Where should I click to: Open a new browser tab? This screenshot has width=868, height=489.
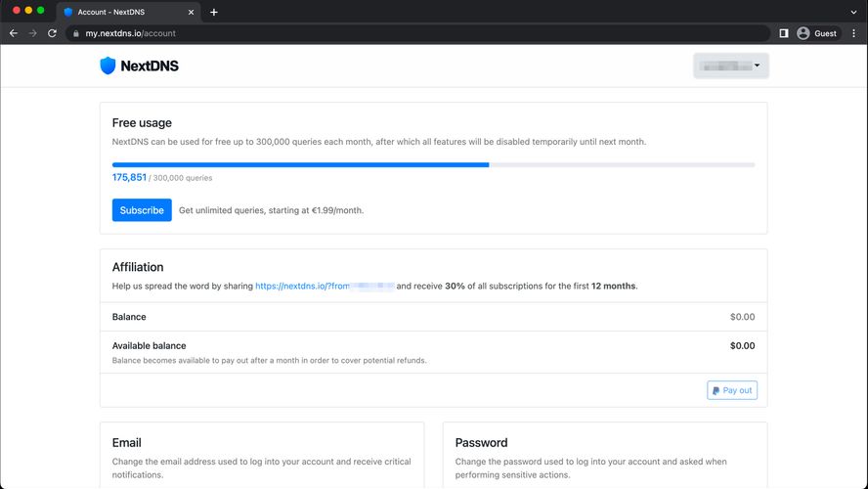pyautogui.click(x=214, y=12)
